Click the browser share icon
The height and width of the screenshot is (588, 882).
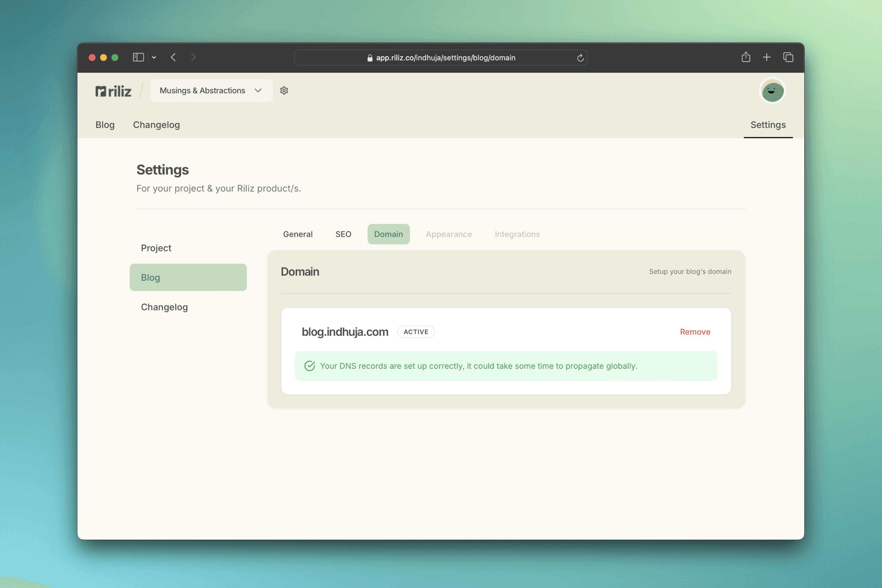(x=745, y=57)
